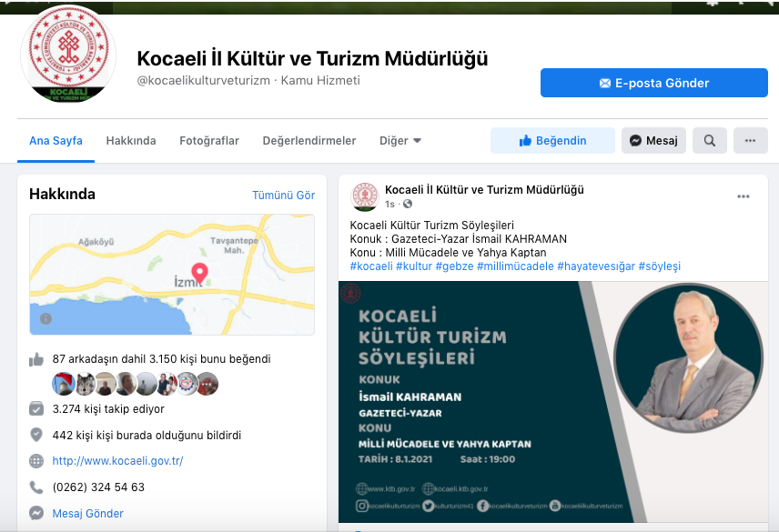This screenshot has height=532, width=779.
Task: Open the İzmit location map
Action: coord(172,275)
